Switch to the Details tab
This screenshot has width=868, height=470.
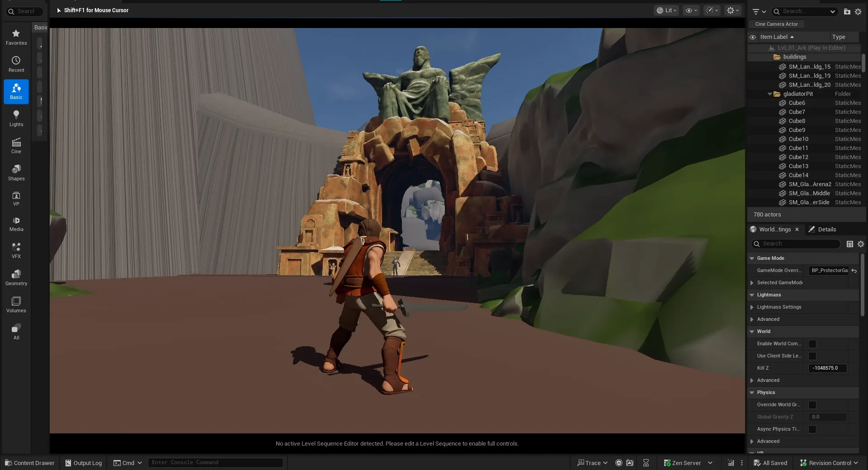(x=822, y=230)
